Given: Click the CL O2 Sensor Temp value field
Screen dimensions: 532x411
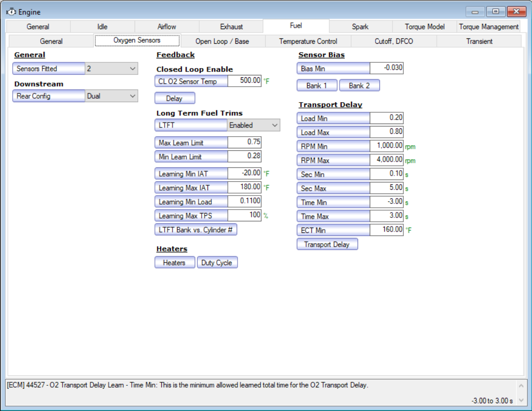Looking at the screenshot, I should click(244, 81).
